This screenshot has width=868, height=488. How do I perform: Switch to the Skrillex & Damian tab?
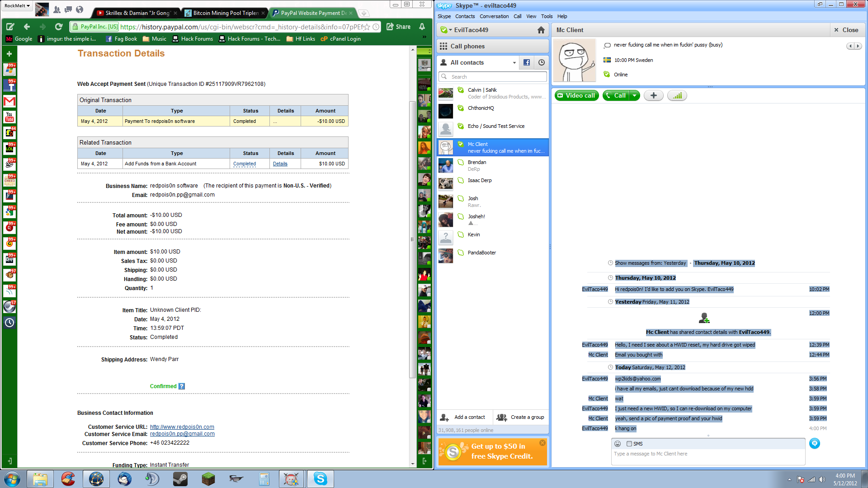click(137, 13)
